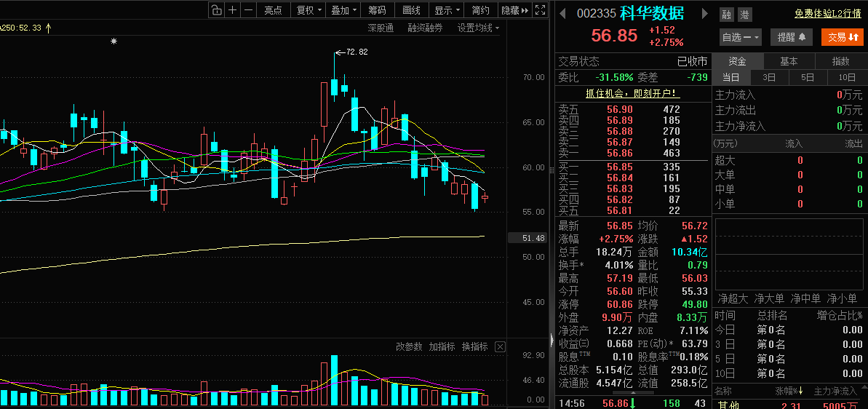Toggle 亮点 highlights on chart
Image resolution: width=868 pixels, height=409 pixels.
pyautogui.click(x=273, y=10)
